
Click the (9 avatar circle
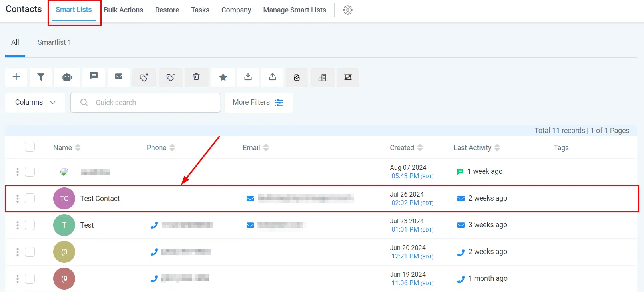coord(64,279)
